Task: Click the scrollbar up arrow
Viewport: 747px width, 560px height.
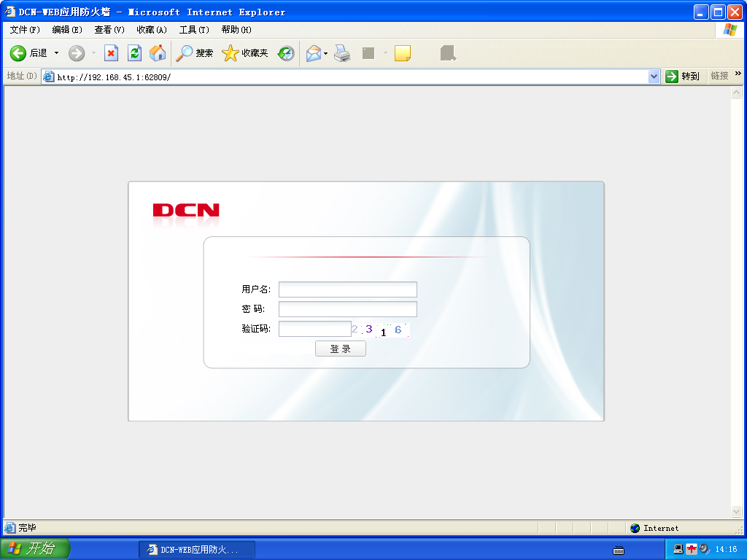Action: coord(737,93)
